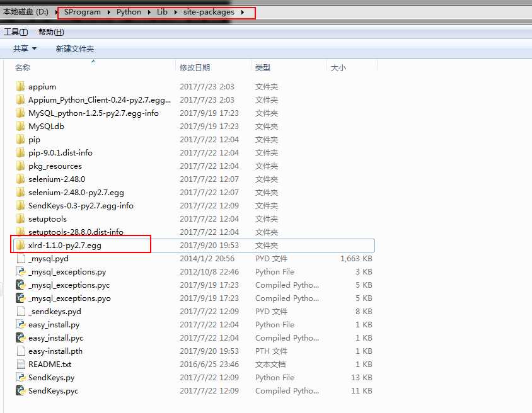Click the _mysql_exceptions.pyo compiled icon

pyautogui.click(x=21, y=298)
